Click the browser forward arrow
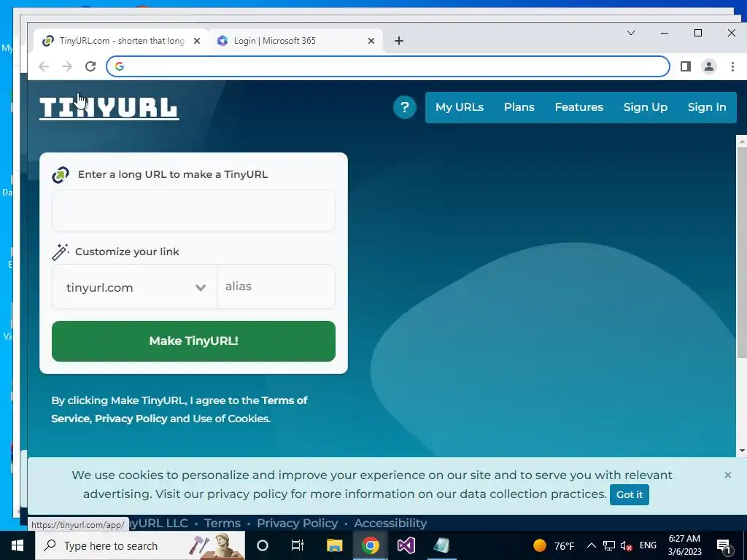The height and width of the screenshot is (560, 747). click(x=67, y=66)
